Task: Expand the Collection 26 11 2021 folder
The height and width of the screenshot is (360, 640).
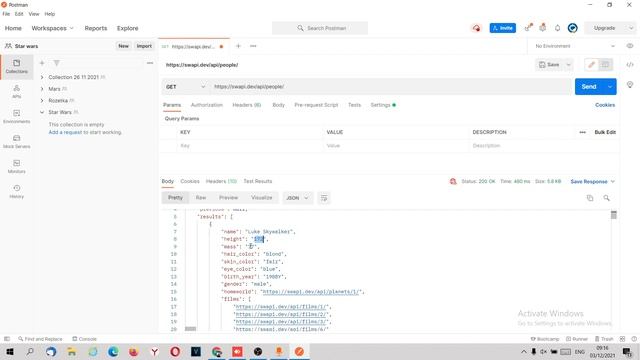Action: pos(42,77)
